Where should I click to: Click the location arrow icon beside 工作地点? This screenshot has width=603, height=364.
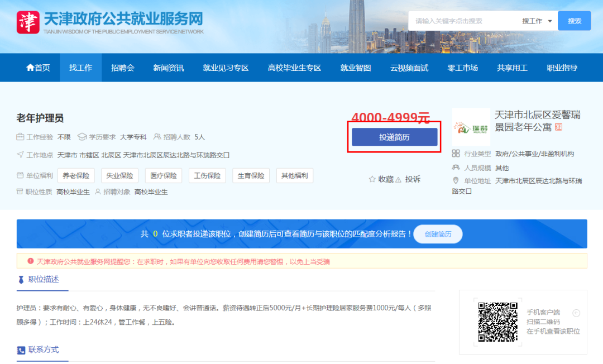coord(20,155)
